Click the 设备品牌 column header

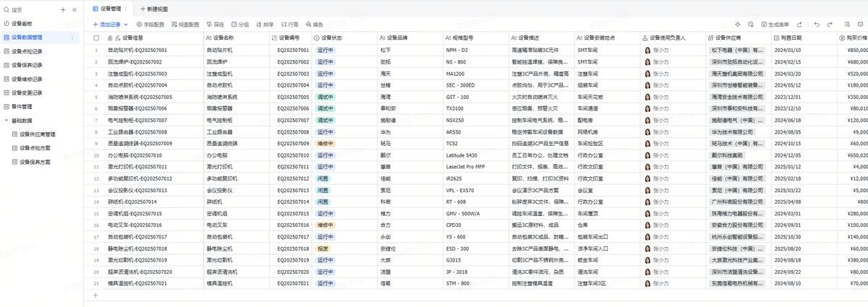pyautogui.click(x=409, y=37)
